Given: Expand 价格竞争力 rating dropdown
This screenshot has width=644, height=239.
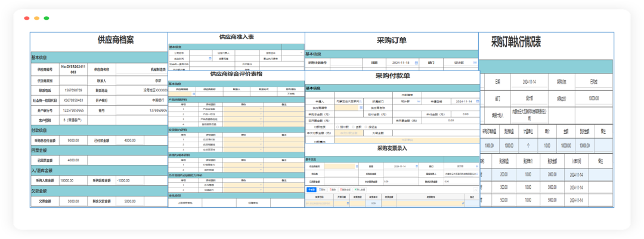Looking at the screenshot, I should click(x=261, y=164).
